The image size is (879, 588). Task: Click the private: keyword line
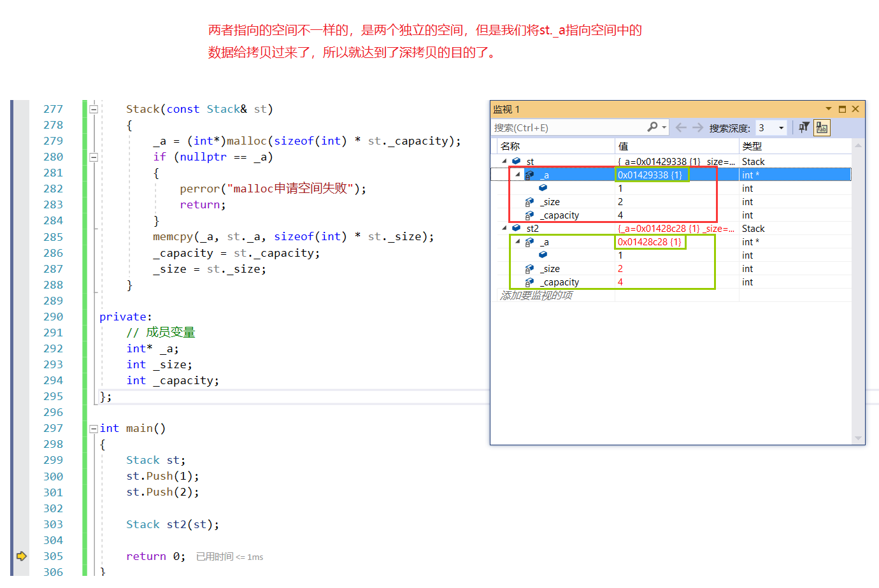[125, 317]
